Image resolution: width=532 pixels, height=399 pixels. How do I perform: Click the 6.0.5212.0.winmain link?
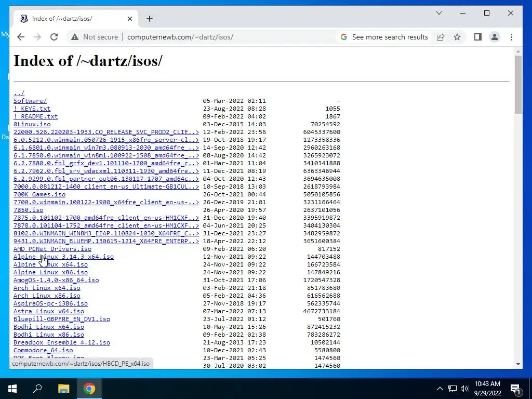(106, 140)
